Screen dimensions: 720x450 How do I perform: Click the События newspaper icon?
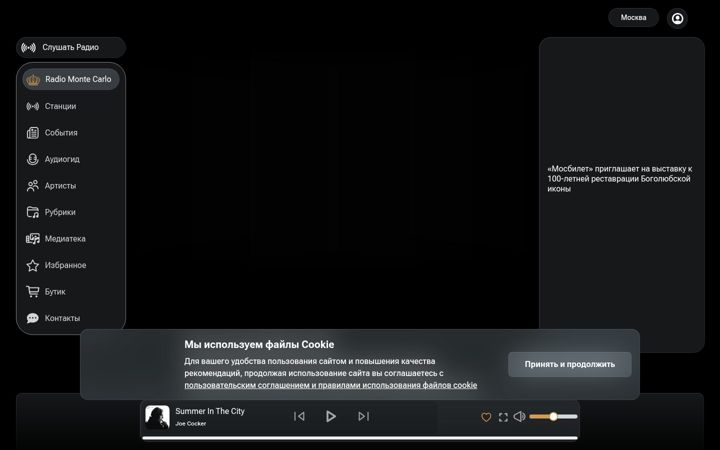tap(33, 133)
